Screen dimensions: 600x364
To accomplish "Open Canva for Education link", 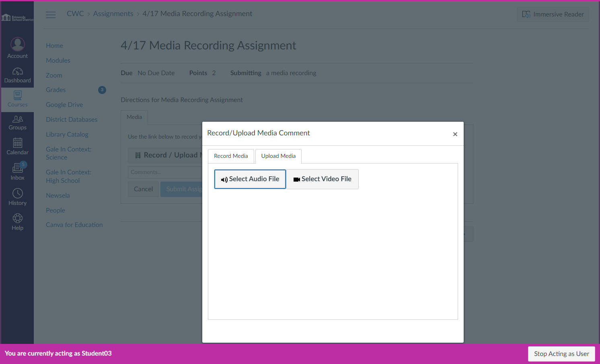I will 74,225.
